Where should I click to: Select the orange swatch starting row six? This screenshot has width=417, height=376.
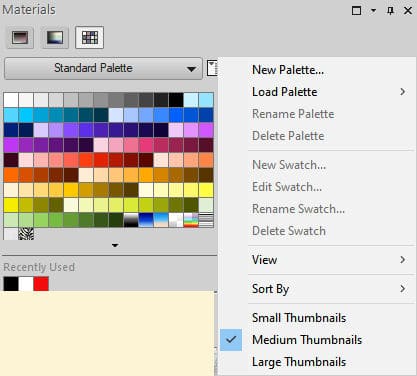(x=11, y=175)
